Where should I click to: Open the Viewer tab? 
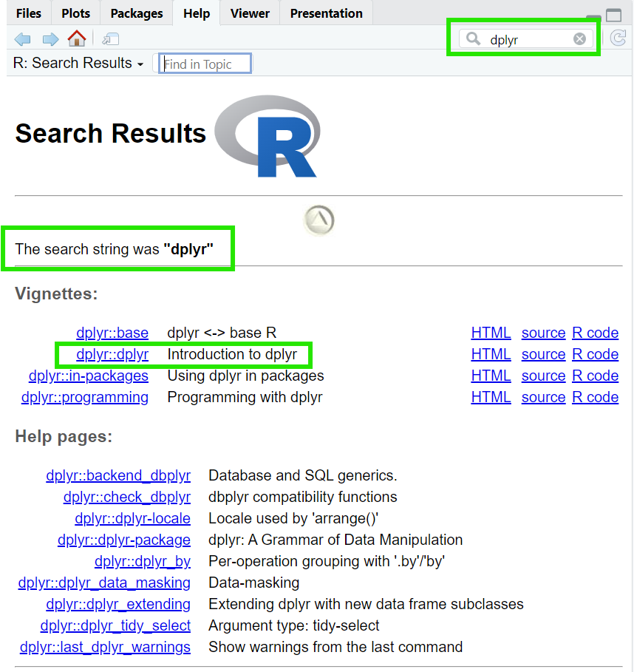[x=249, y=13]
